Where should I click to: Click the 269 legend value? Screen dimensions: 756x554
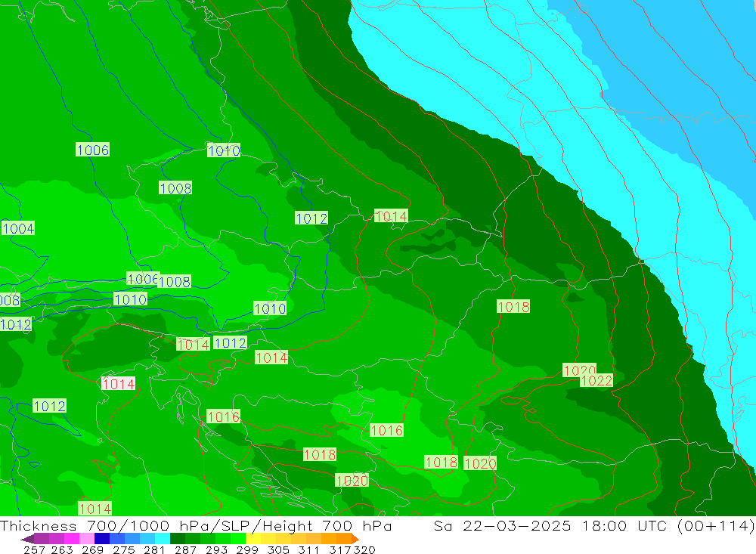click(92, 549)
